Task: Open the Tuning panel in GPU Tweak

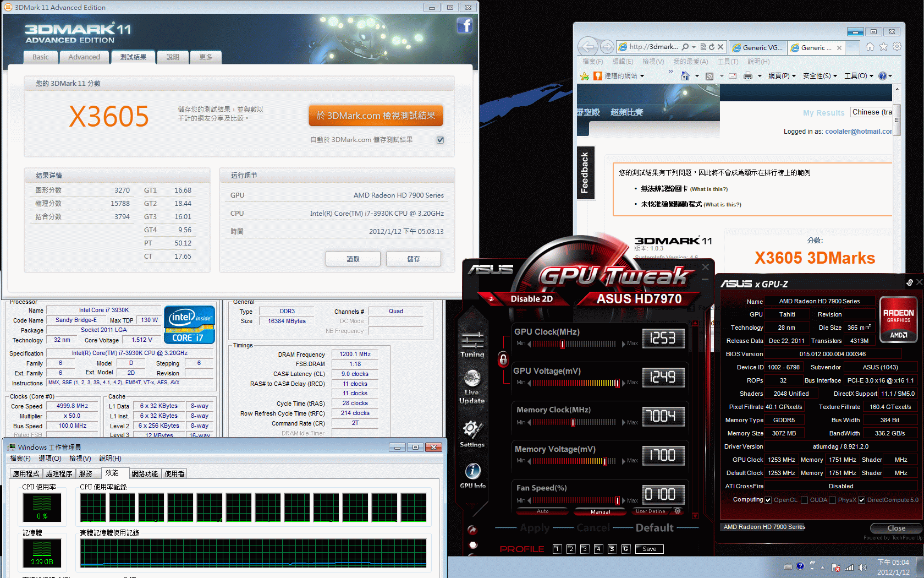Action: point(472,345)
